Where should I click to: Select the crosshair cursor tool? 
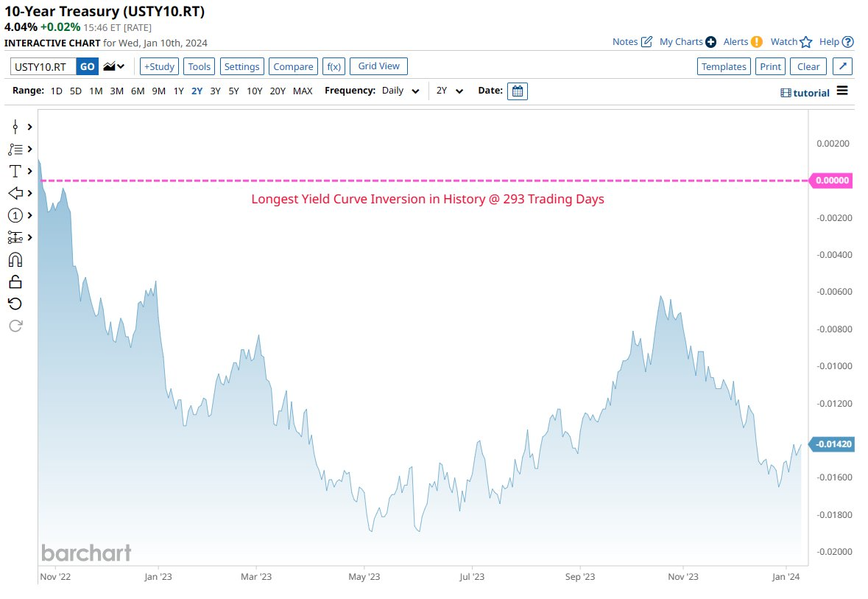15,127
